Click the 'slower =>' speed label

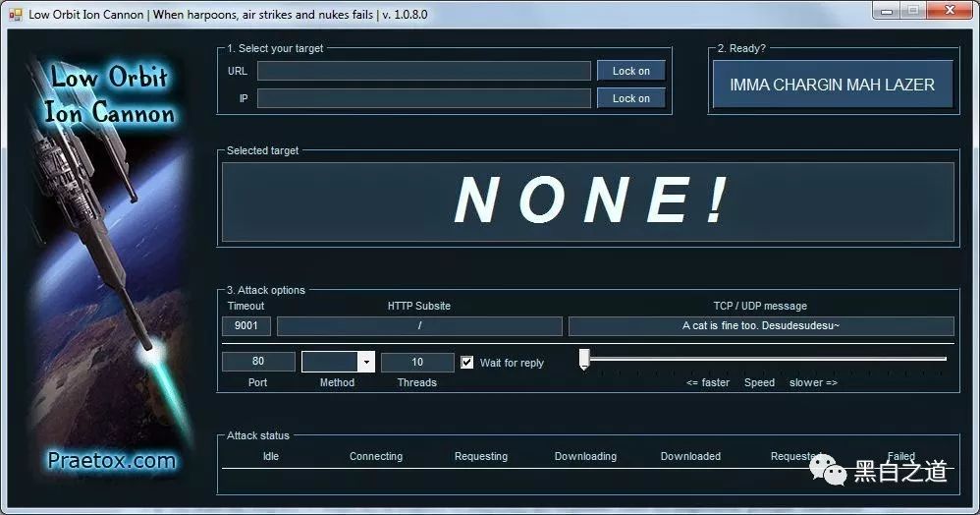coord(813,382)
